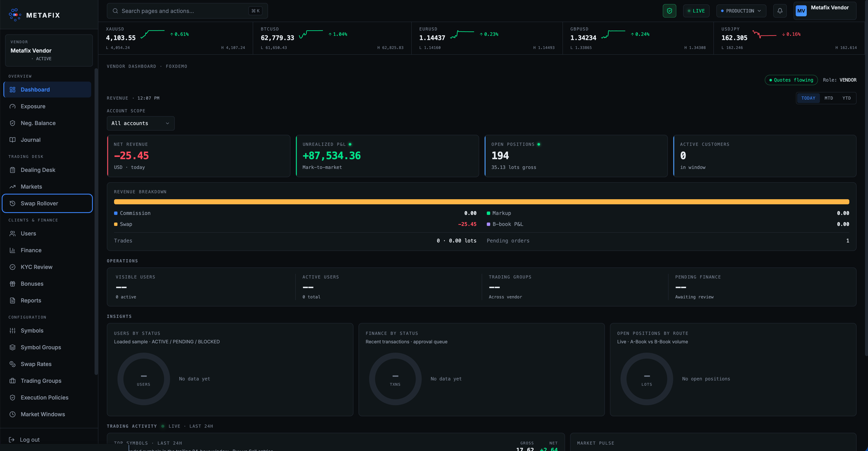Click the Metafix Vendor sidebar card

(x=49, y=50)
